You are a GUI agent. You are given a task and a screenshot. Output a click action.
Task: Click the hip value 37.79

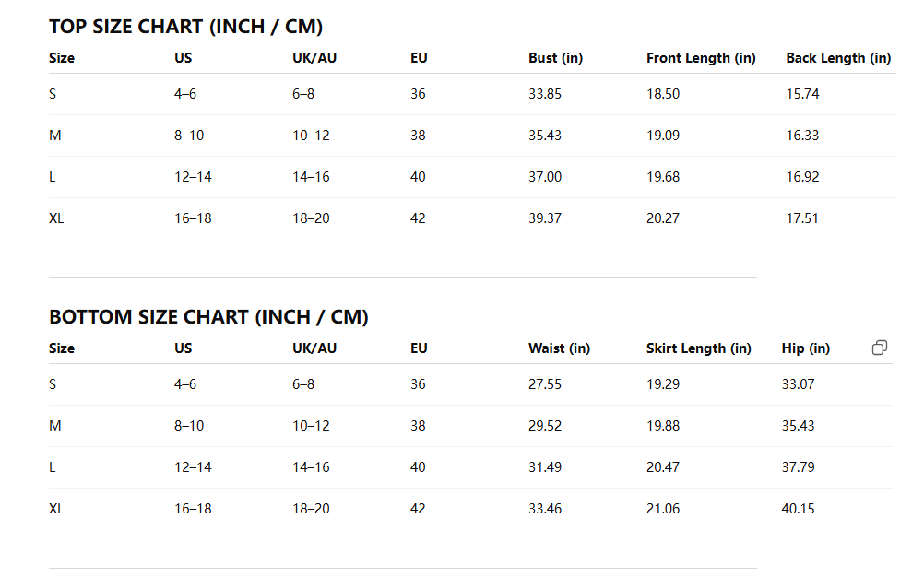tap(798, 467)
